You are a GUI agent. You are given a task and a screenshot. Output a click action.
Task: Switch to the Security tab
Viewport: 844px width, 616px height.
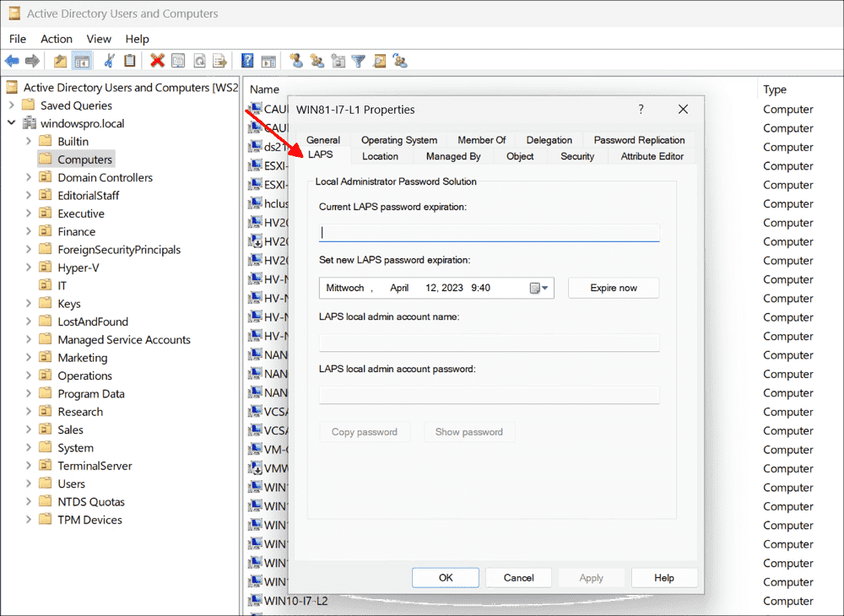(576, 156)
